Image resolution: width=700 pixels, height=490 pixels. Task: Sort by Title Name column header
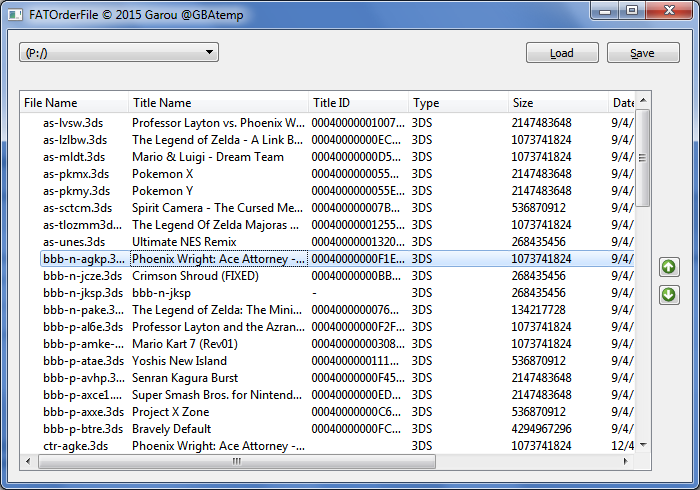[218, 103]
